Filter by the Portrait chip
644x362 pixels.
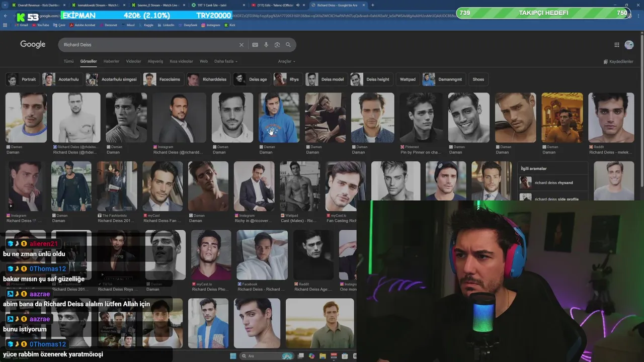click(x=23, y=79)
